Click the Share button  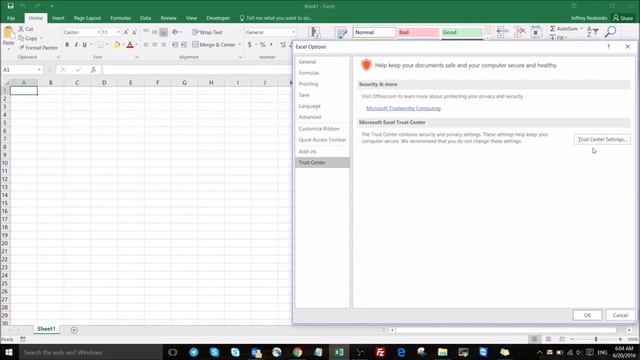pos(623,18)
